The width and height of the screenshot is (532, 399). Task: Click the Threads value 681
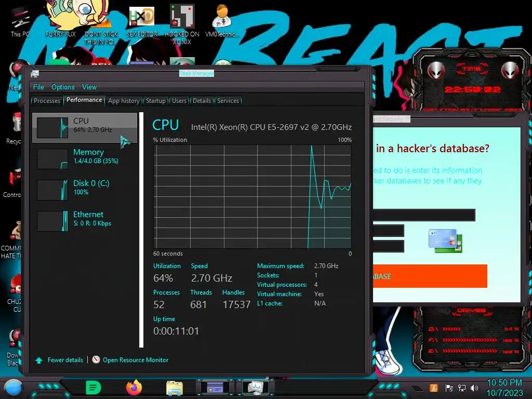pos(198,304)
